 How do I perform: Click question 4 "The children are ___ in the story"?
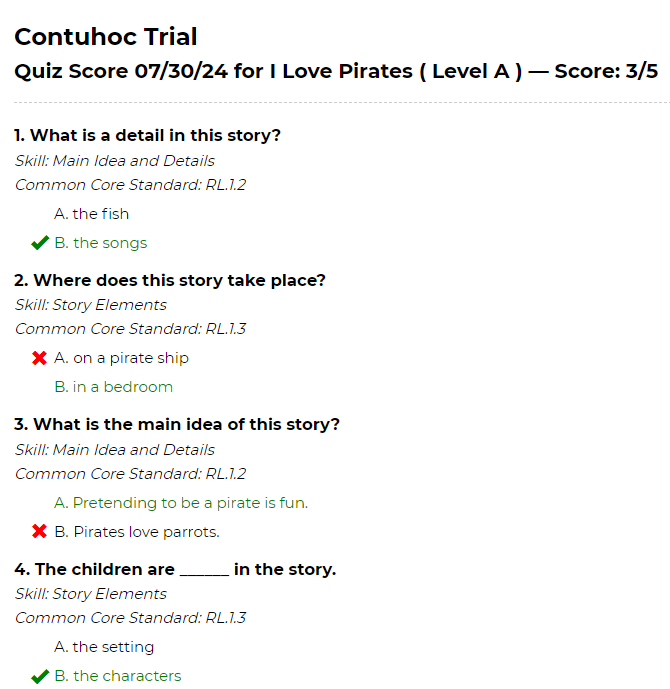[175, 569]
